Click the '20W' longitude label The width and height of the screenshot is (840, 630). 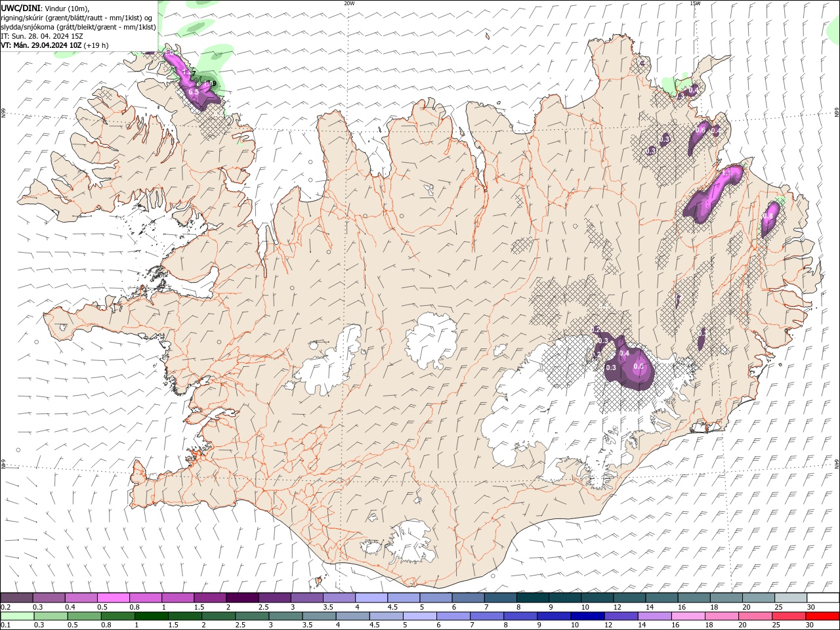pyautogui.click(x=349, y=3)
